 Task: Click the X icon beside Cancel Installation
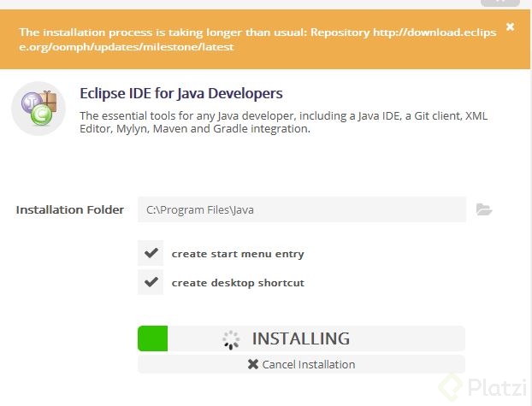(x=252, y=364)
